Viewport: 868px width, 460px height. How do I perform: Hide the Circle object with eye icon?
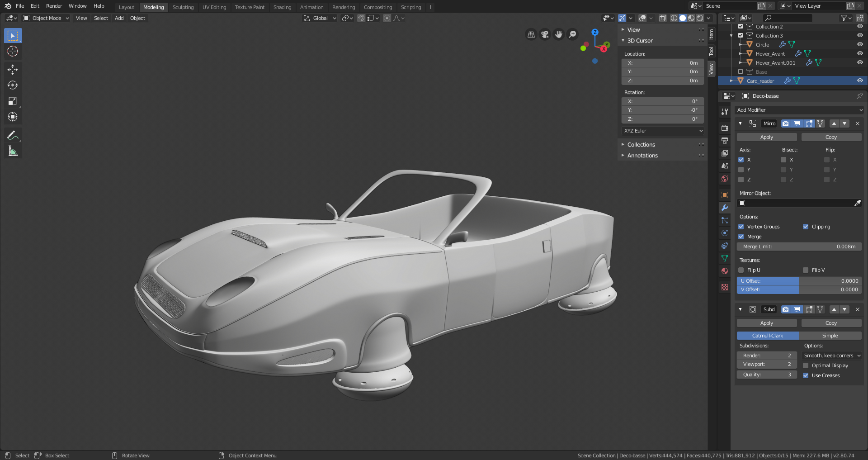pos(859,44)
